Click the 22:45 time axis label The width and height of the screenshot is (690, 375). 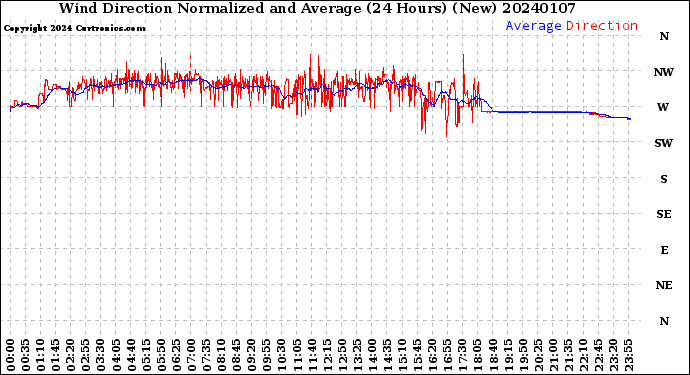[x=598, y=355]
